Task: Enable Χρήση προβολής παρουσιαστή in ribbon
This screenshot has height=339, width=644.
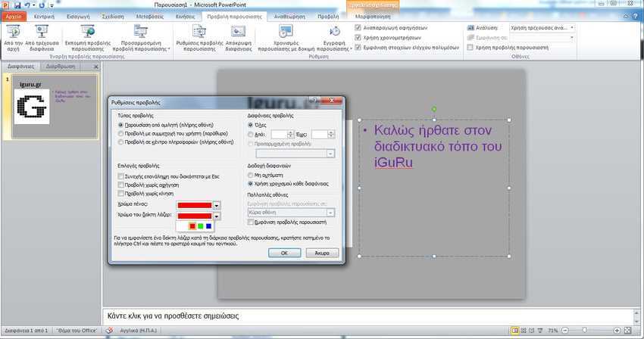Action: click(470, 48)
